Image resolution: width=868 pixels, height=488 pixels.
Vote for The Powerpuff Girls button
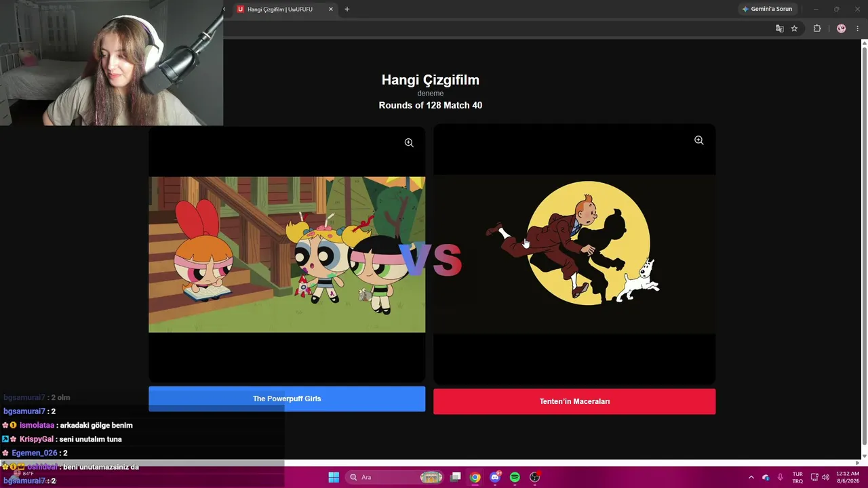click(287, 399)
